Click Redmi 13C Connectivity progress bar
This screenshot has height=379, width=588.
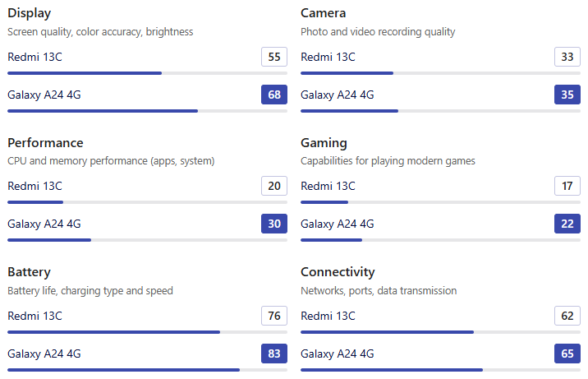point(441,332)
